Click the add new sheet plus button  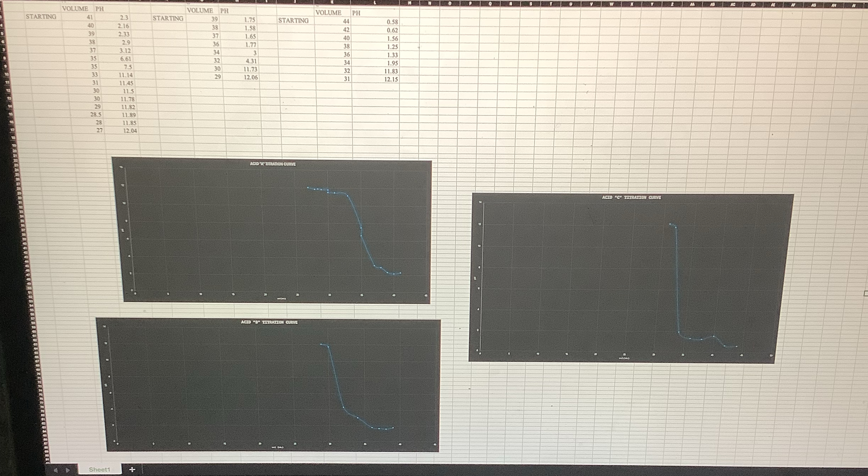click(x=132, y=469)
